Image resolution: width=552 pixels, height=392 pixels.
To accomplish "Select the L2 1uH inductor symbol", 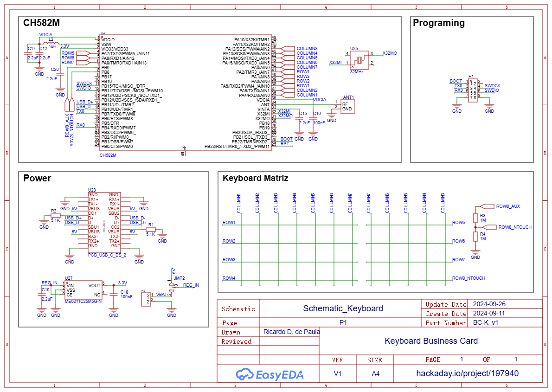I will click(48, 43).
